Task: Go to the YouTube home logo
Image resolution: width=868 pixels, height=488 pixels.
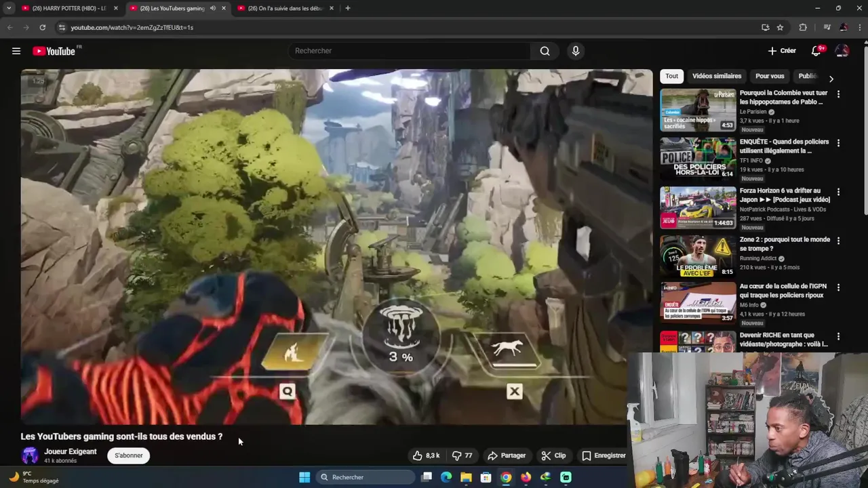Action: click(54, 51)
